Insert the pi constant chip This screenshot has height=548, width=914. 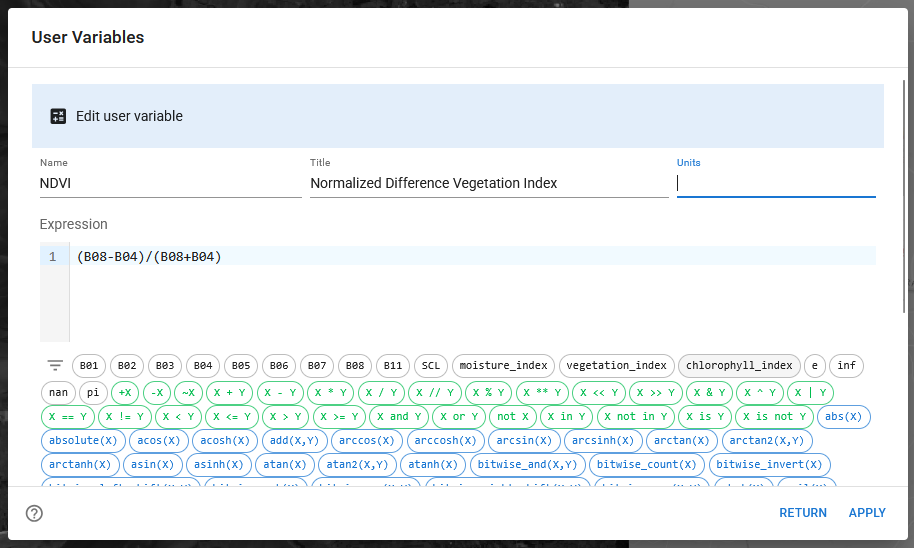[x=93, y=392]
